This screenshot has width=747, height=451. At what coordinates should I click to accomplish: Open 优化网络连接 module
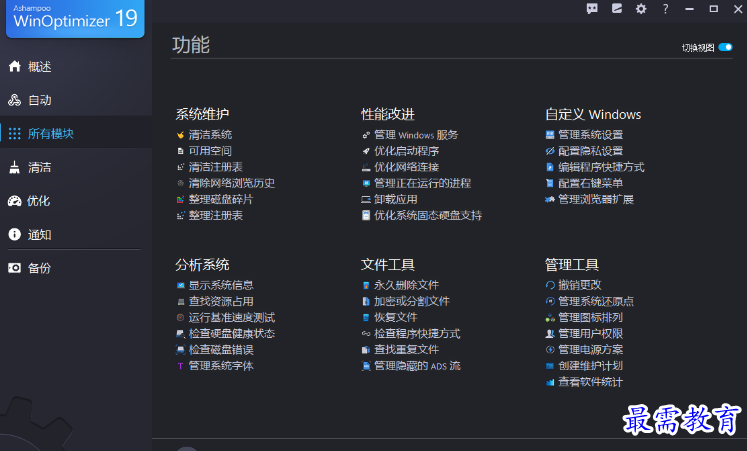406,167
